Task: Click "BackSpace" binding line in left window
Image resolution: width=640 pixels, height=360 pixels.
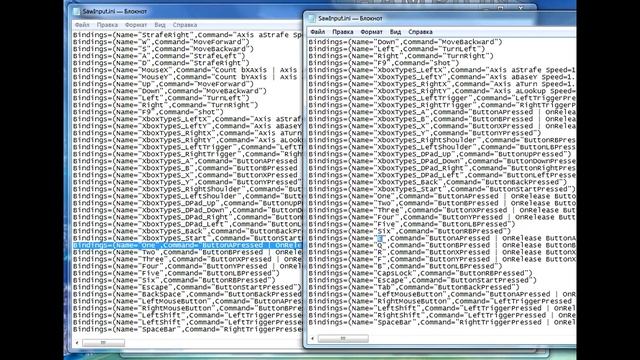Action: pos(187,294)
